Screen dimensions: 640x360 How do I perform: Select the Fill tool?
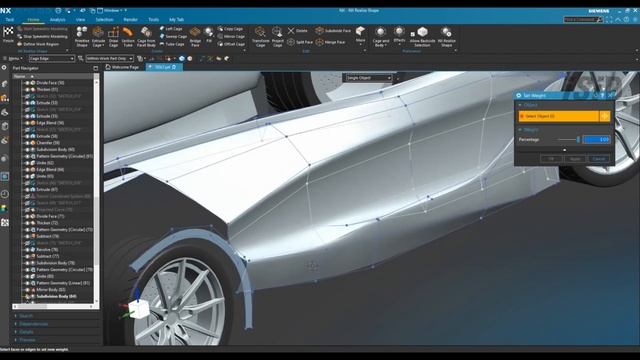click(x=209, y=35)
